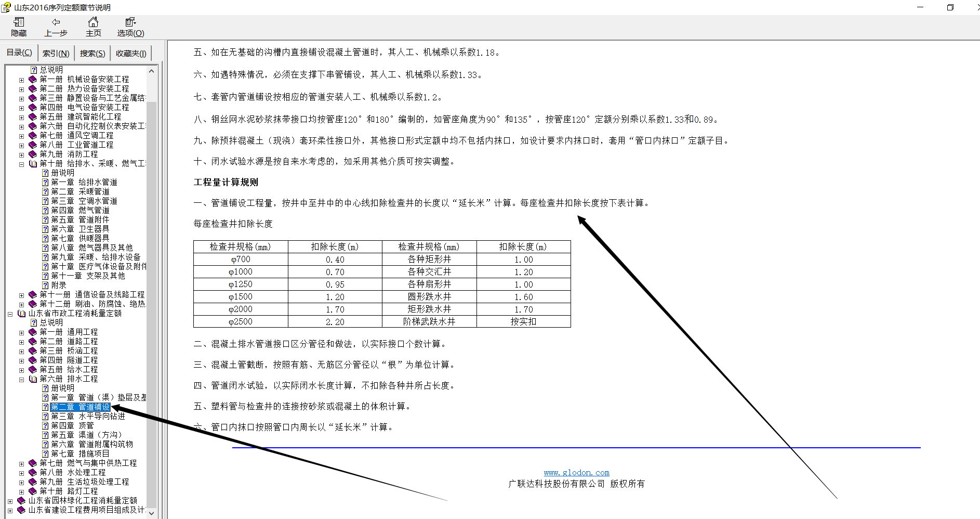This screenshot has height=519, width=980.
Task: Click tree scrollbar down arrow
Action: click(151, 513)
